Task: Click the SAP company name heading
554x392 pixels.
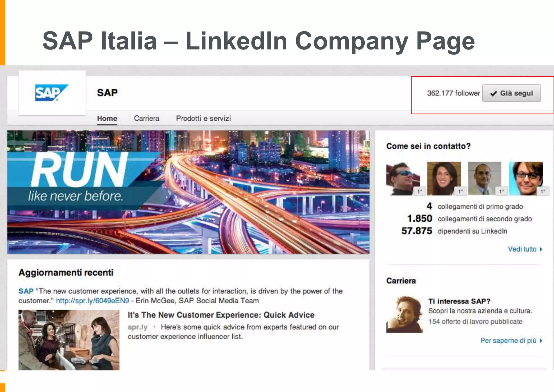Action: coord(107,93)
